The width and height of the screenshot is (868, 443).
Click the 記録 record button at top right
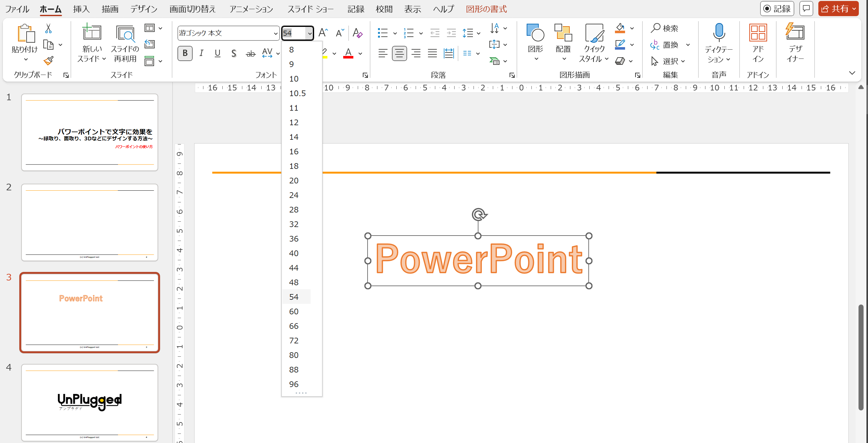coord(777,9)
